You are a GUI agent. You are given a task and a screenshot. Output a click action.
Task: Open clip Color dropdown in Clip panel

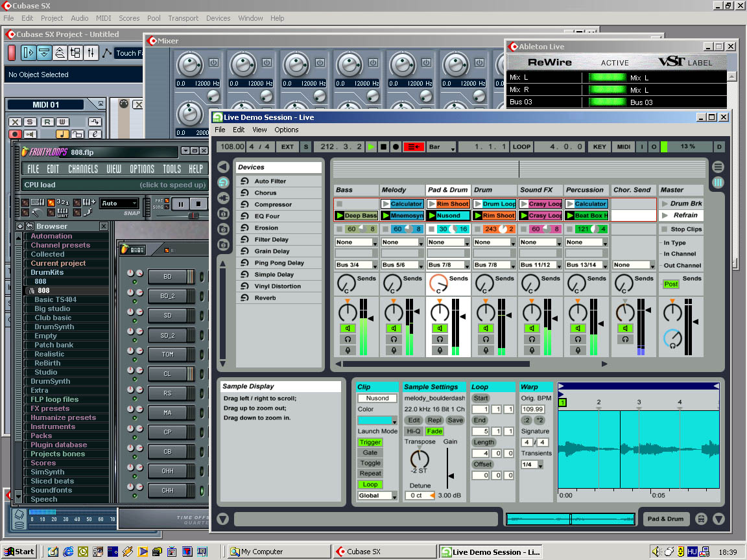click(x=377, y=421)
